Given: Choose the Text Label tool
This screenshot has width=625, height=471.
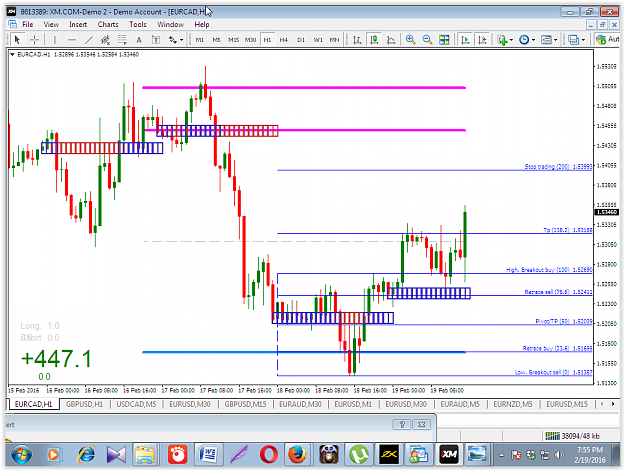Looking at the screenshot, I should [x=156, y=39].
